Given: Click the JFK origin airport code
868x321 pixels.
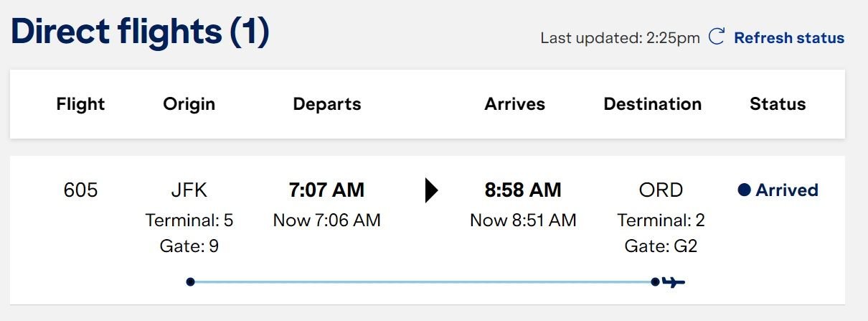Looking at the screenshot, I should click(x=189, y=190).
